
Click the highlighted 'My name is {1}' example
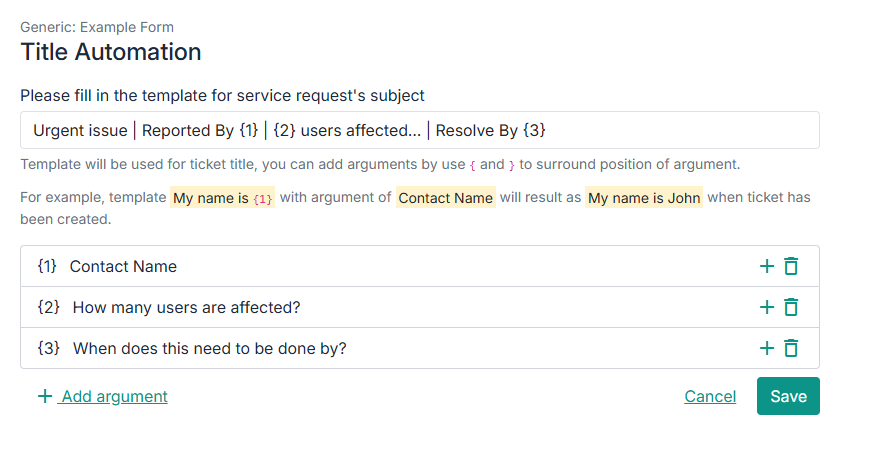pyautogui.click(x=222, y=198)
